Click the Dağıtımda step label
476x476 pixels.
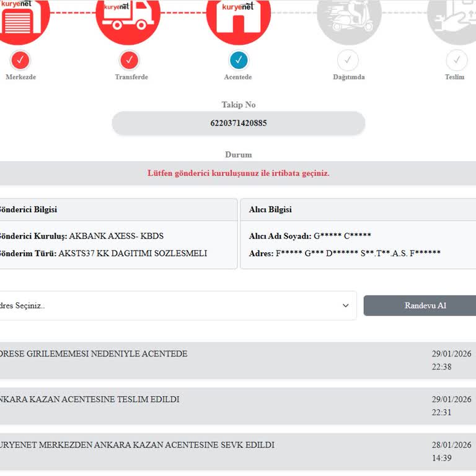(x=349, y=77)
